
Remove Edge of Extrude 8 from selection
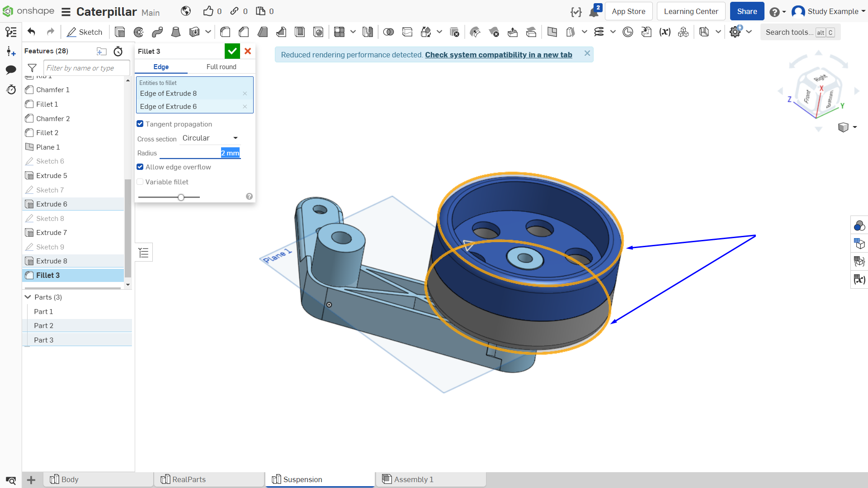[x=245, y=94]
